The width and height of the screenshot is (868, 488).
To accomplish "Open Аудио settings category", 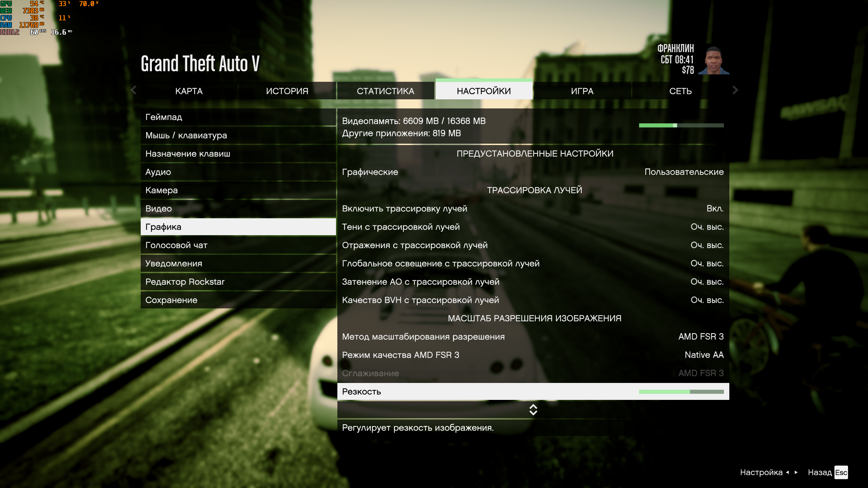I will pyautogui.click(x=238, y=172).
